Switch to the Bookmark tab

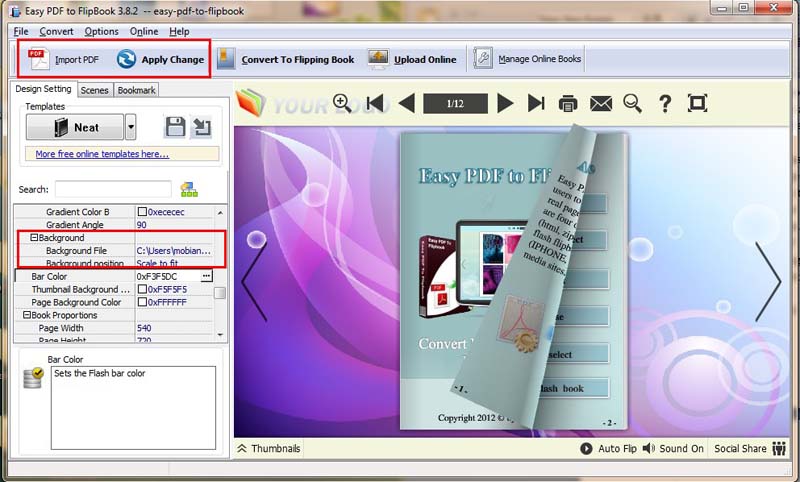click(136, 90)
